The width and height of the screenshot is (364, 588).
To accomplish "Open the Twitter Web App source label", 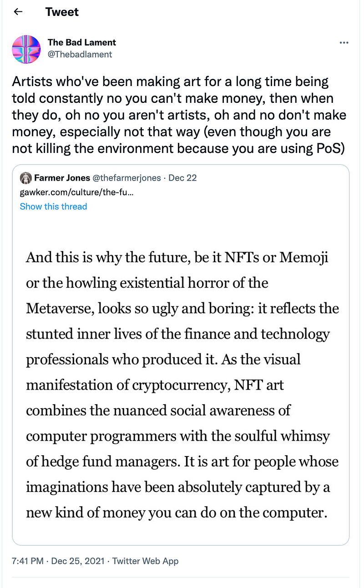I will point(145,561).
